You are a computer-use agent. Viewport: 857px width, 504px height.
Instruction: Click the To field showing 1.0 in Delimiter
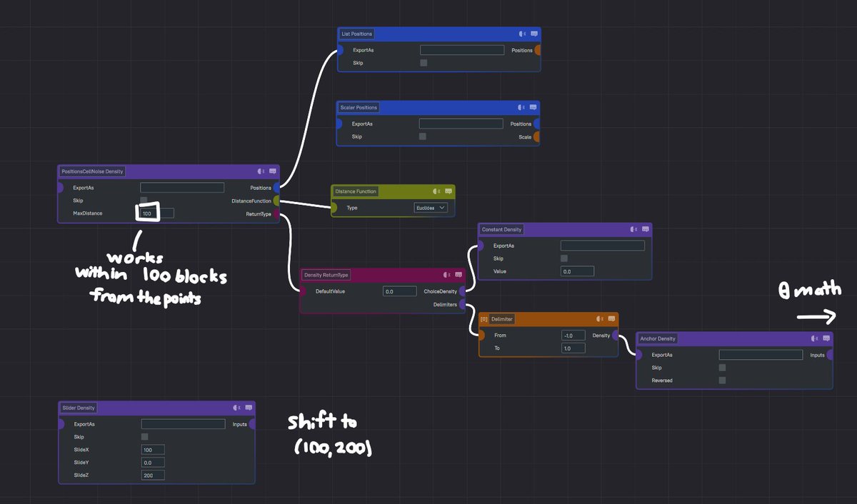[x=573, y=348]
